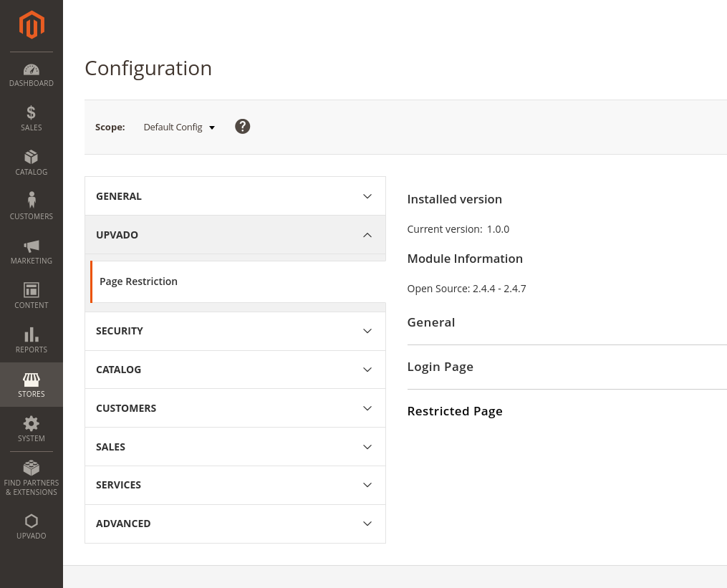The height and width of the screenshot is (588, 727).
Task: Collapse the UPVADO configuration section
Action: click(235, 235)
